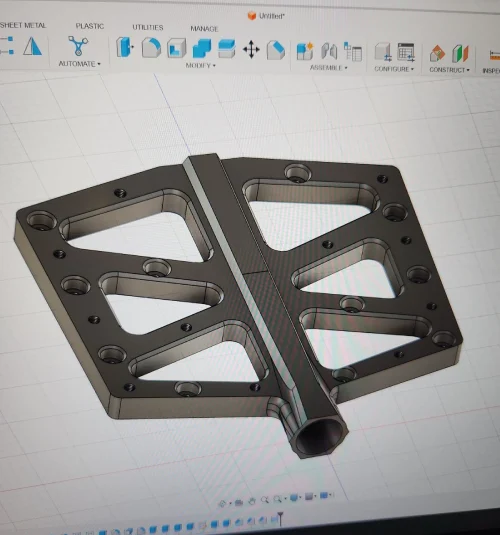Switch to the SHEET METAL tab
Screen dimensions: 500x535
(x=23, y=25)
